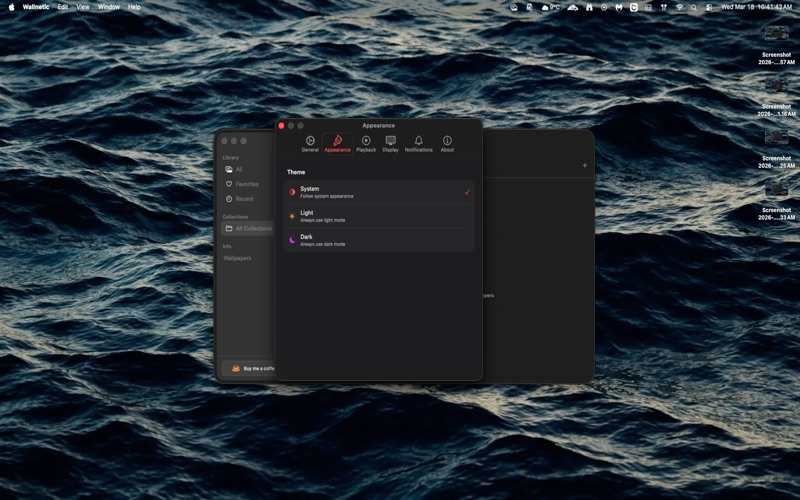Open the Edit menu
Image resolution: width=800 pixels, height=500 pixels.
[x=63, y=7]
